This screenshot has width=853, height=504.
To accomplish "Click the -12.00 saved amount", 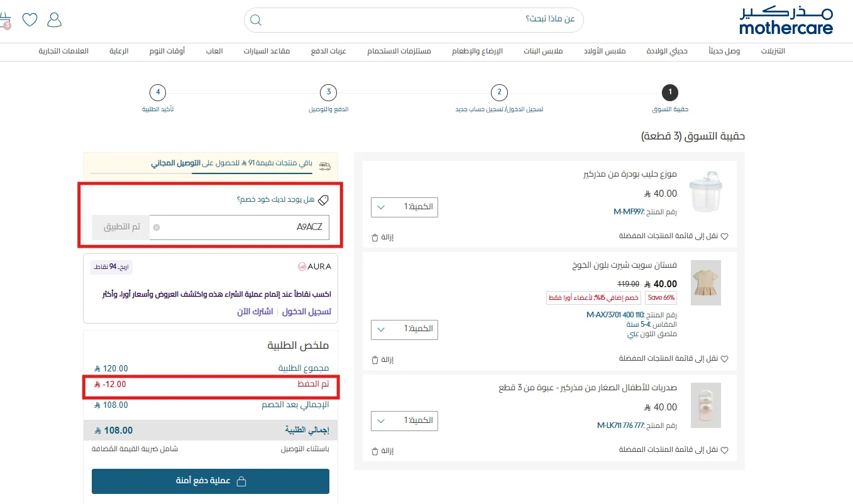I will coord(110,385).
